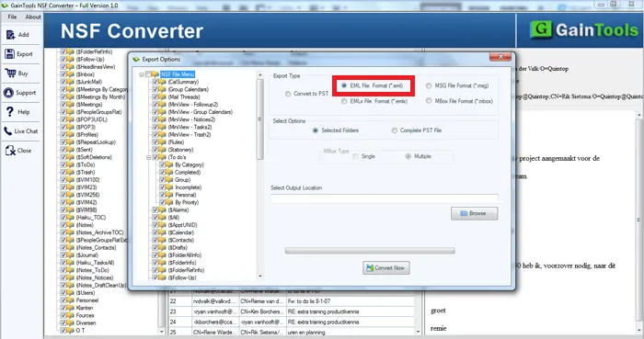Select email row 22 Fw: to do lis 8-1-07
The width and height of the screenshot is (644, 339).
coord(292,301)
